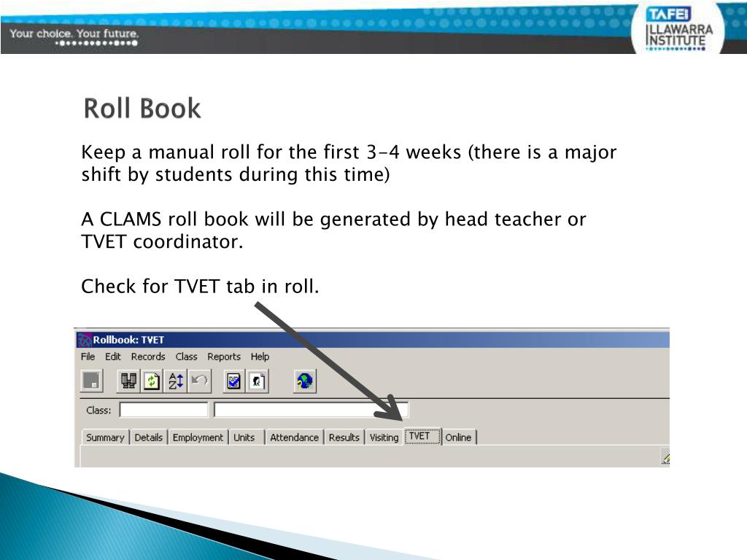Click the 'Your choice. Your future.' banner text

click(74, 34)
